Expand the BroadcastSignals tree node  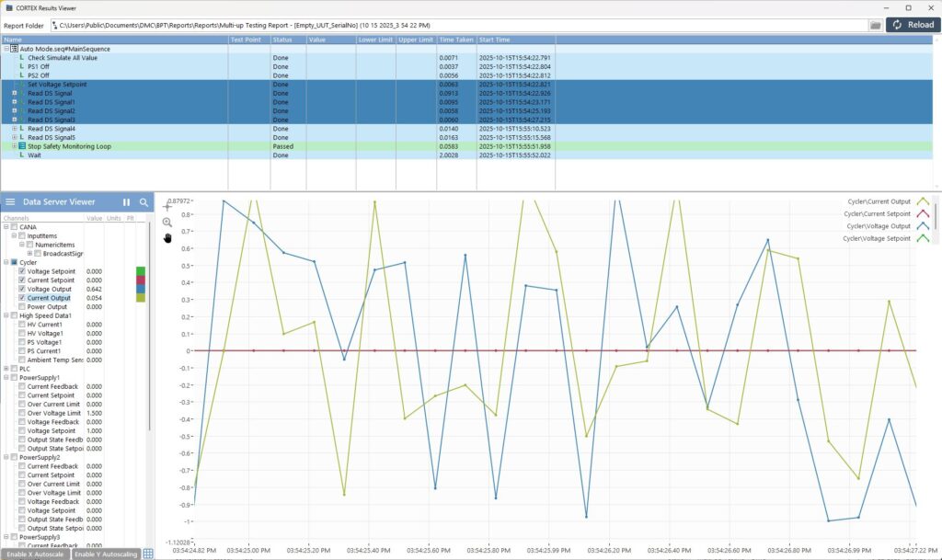pos(29,252)
